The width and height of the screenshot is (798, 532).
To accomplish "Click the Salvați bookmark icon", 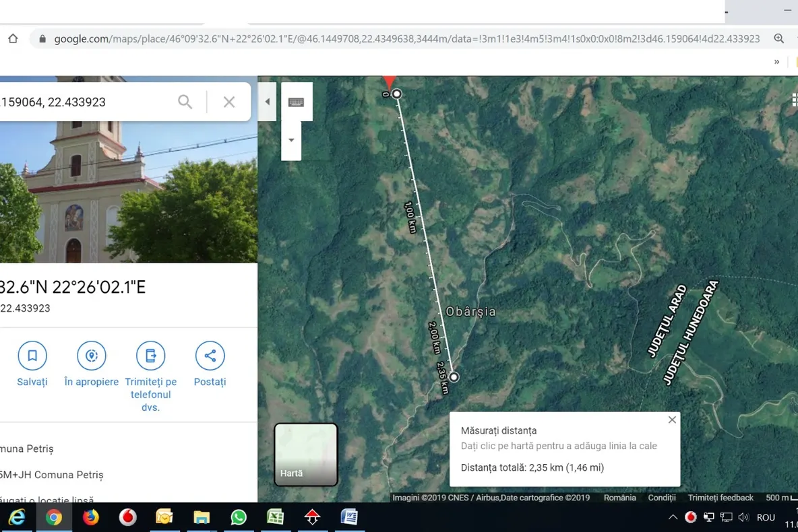I will 32,356.
